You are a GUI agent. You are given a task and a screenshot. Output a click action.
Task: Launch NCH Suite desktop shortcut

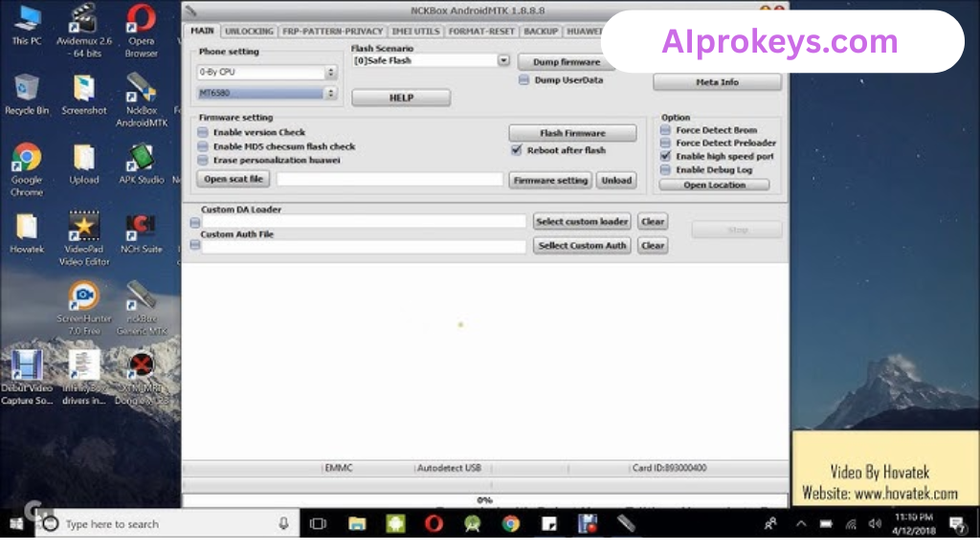point(142,233)
